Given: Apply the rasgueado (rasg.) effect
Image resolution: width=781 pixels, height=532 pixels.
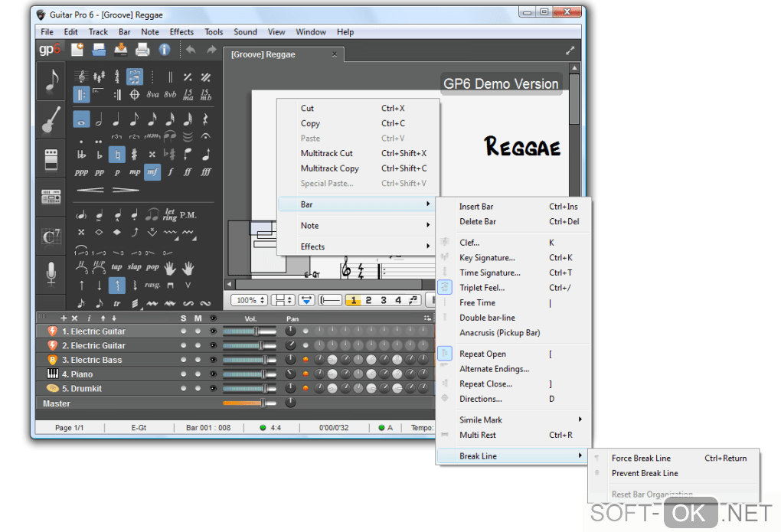Looking at the screenshot, I should [x=152, y=285].
